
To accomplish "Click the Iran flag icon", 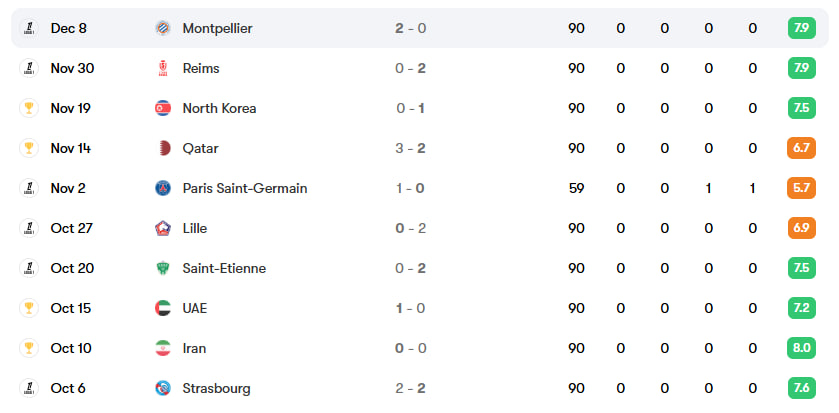I will click(163, 348).
